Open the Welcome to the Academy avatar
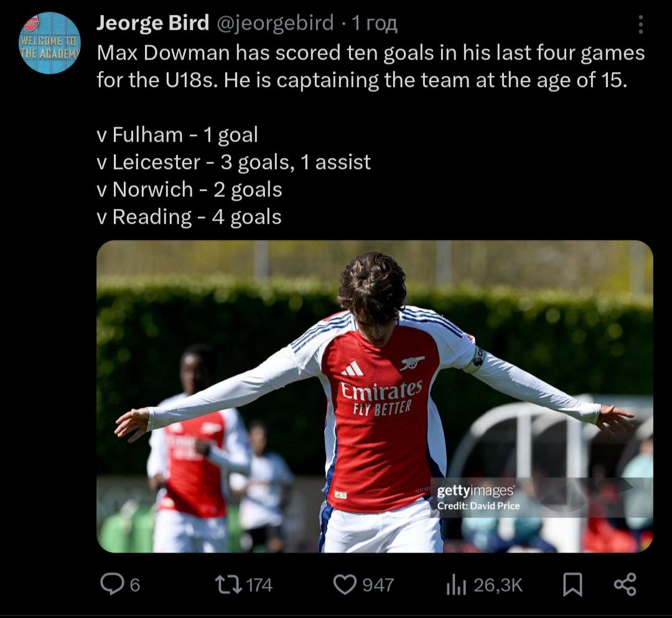 coord(50,43)
